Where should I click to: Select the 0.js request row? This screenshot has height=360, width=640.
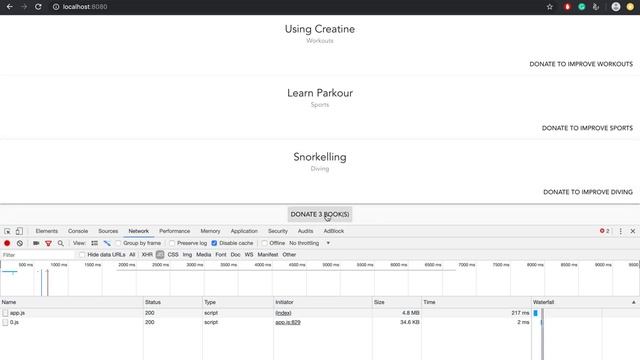coord(265,322)
